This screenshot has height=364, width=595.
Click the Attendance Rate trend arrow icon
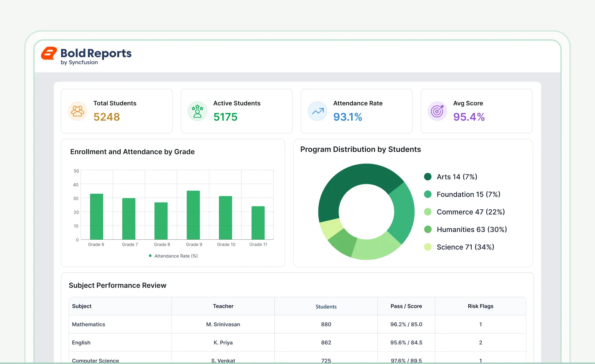317,111
